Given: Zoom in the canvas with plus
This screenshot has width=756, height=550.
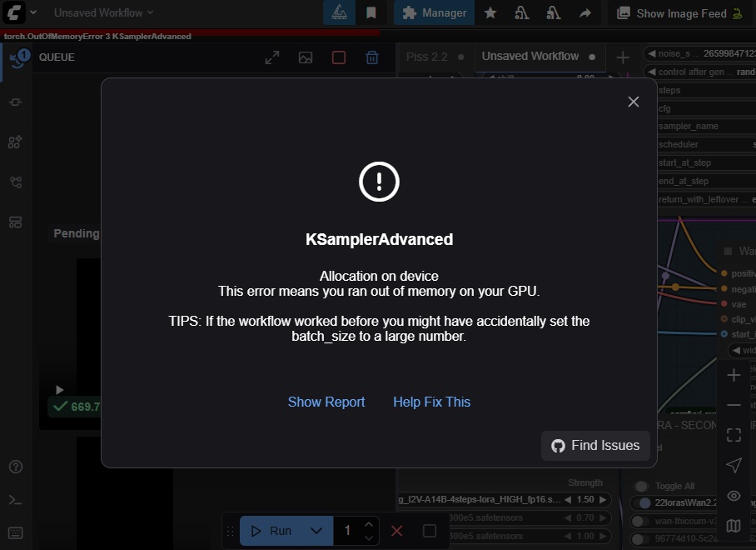Looking at the screenshot, I should pyautogui.click(x=734, y=375).
